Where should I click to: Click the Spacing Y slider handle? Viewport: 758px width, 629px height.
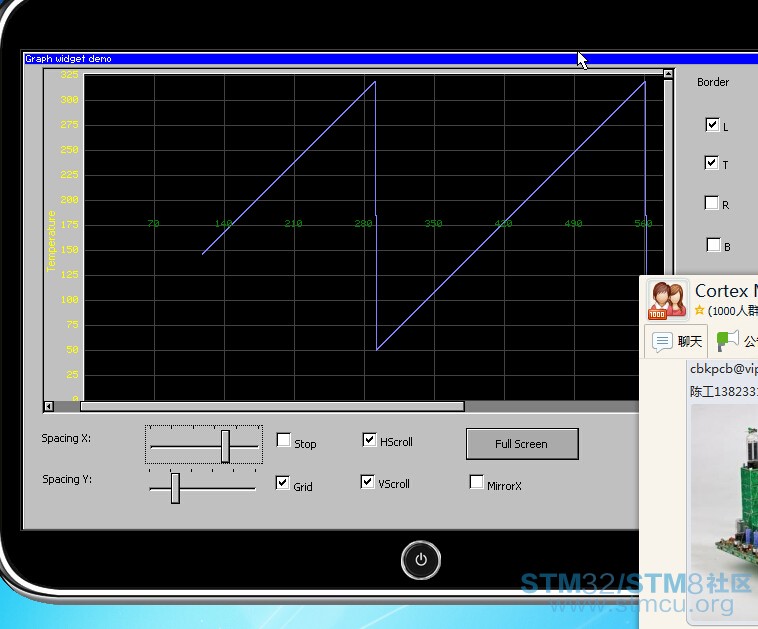point(175,488)
